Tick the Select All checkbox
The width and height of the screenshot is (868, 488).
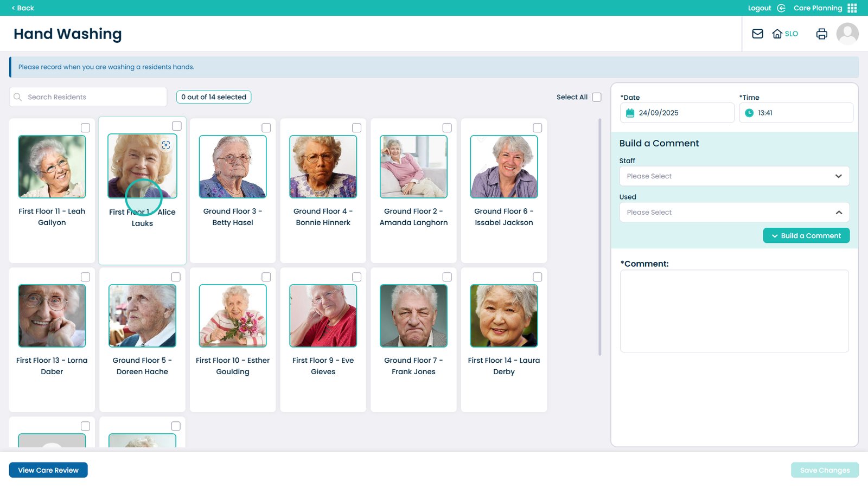coord(597,97)
